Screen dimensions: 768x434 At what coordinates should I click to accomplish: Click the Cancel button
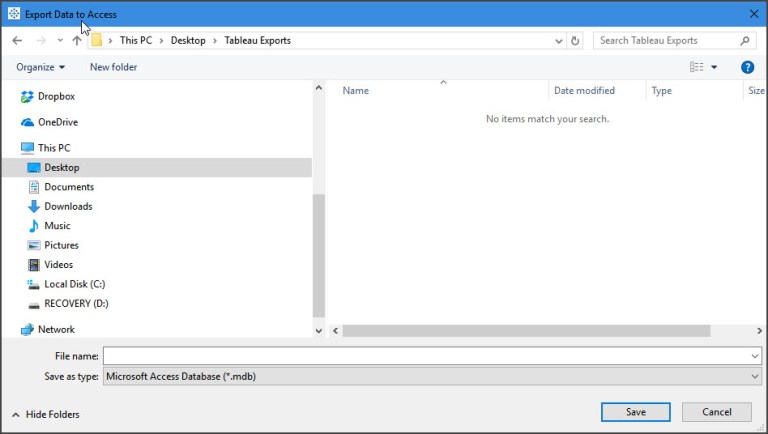[716, 412]
